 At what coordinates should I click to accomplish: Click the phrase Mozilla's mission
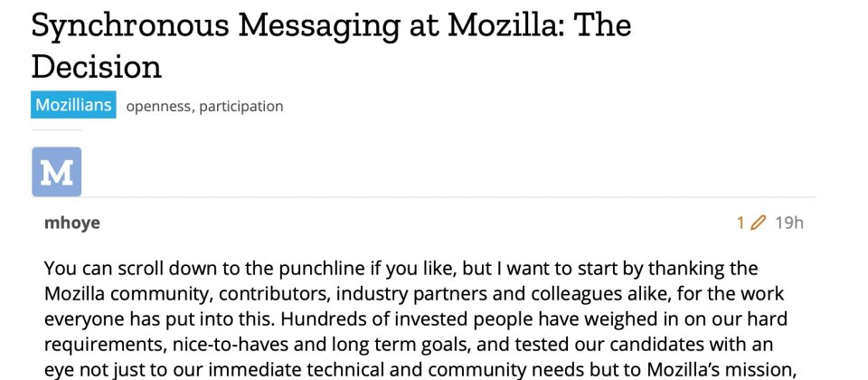(x=717, y=370)
